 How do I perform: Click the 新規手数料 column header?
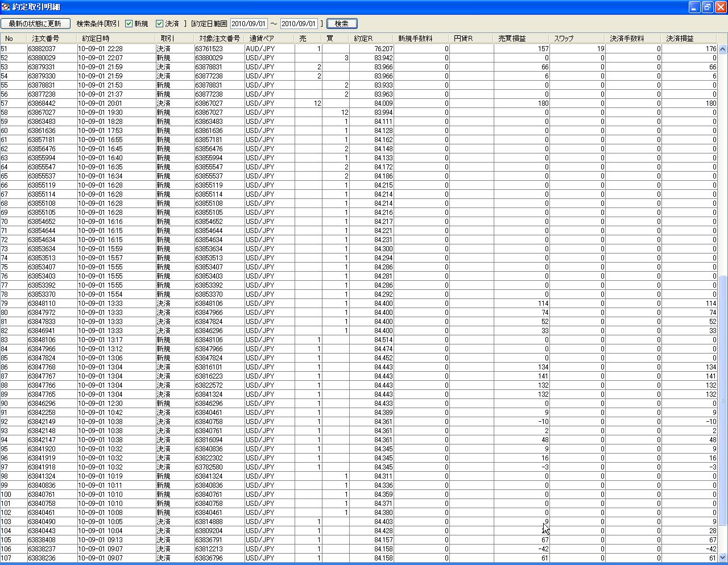tap(421, 39)
